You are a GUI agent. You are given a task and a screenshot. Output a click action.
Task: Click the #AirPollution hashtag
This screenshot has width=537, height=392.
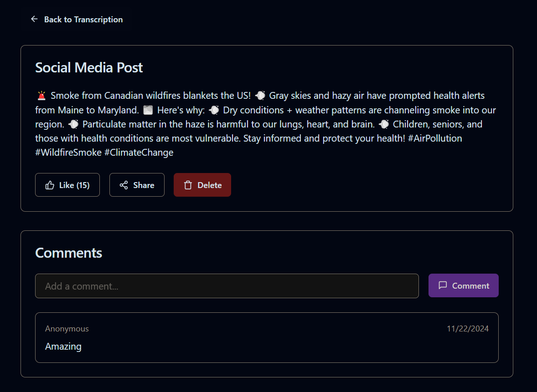pos(435,138)
